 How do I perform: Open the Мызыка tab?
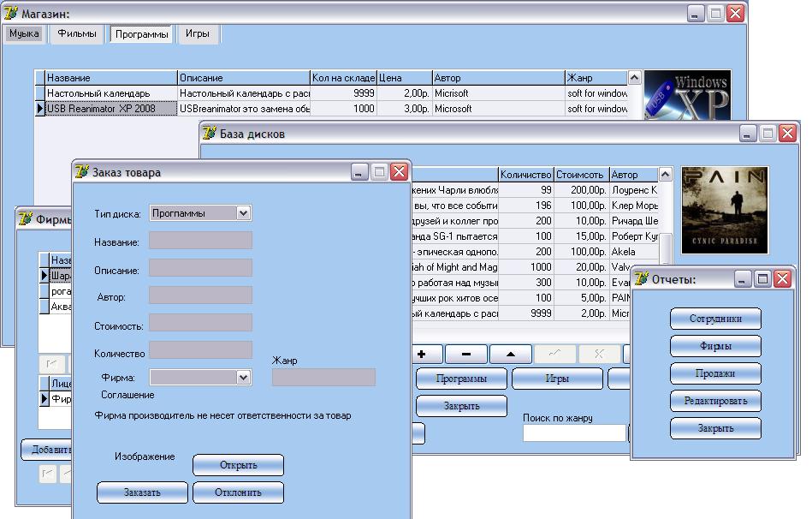point(24,34)
